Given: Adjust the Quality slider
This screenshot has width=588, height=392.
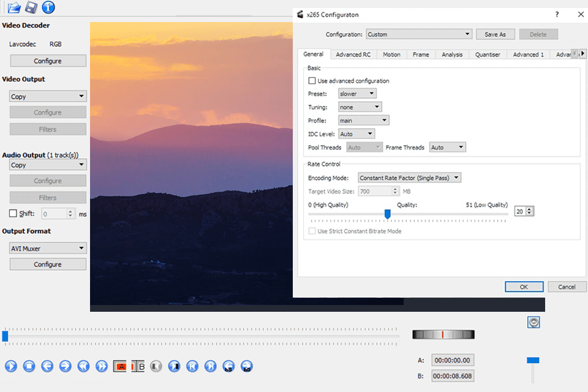Looking at the screenshot, I should pyautogui.click(x=388, y=214).
